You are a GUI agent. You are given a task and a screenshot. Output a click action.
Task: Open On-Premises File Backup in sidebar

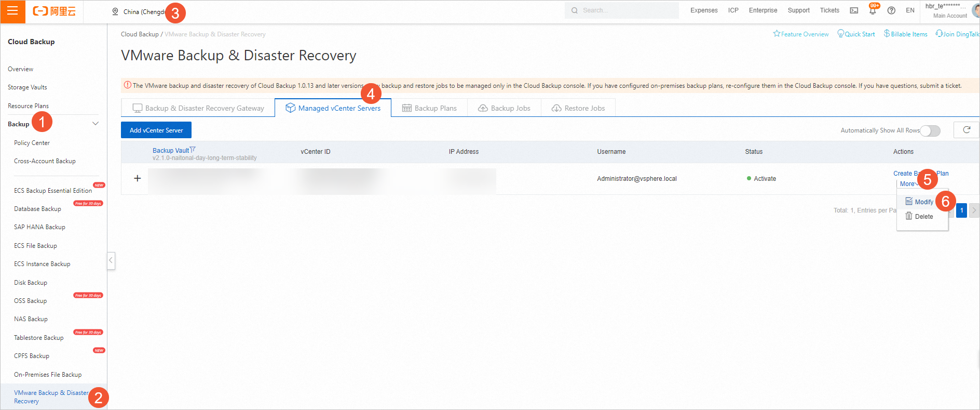pos(48,375)
